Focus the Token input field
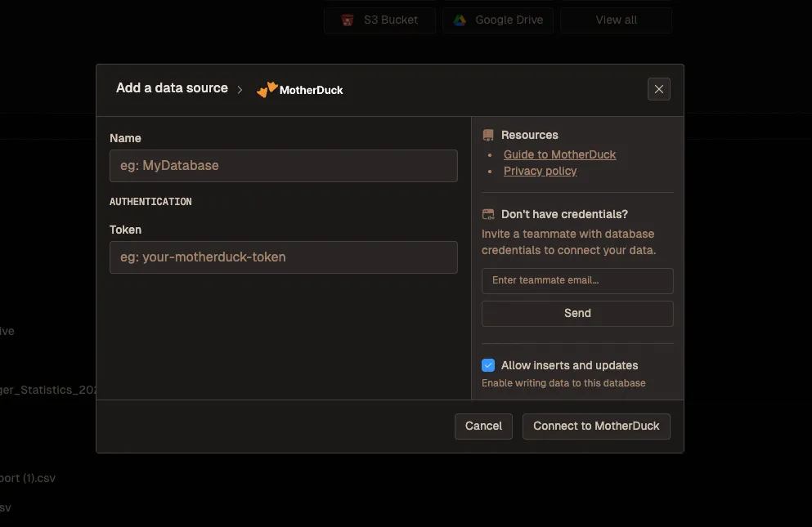 283,257
